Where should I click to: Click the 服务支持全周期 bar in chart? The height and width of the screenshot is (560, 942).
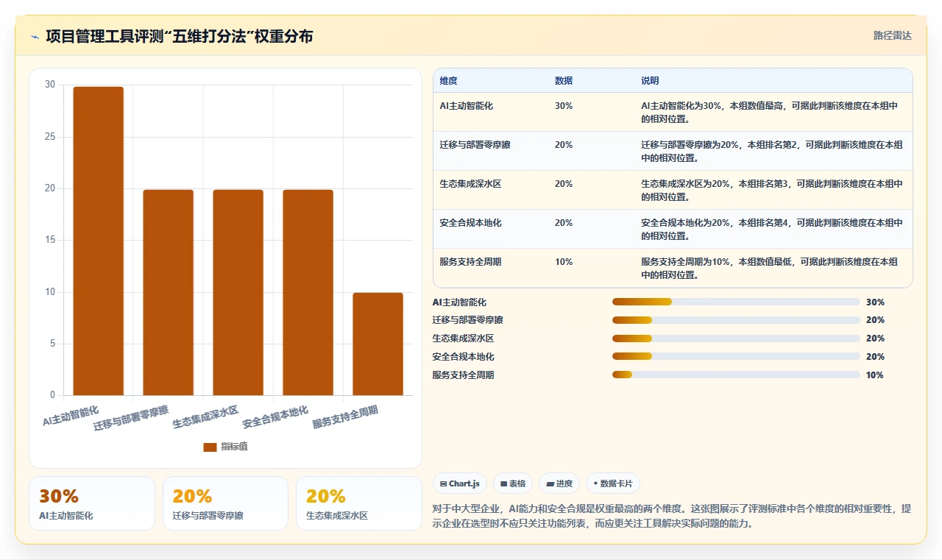click(x=378, y=344)
